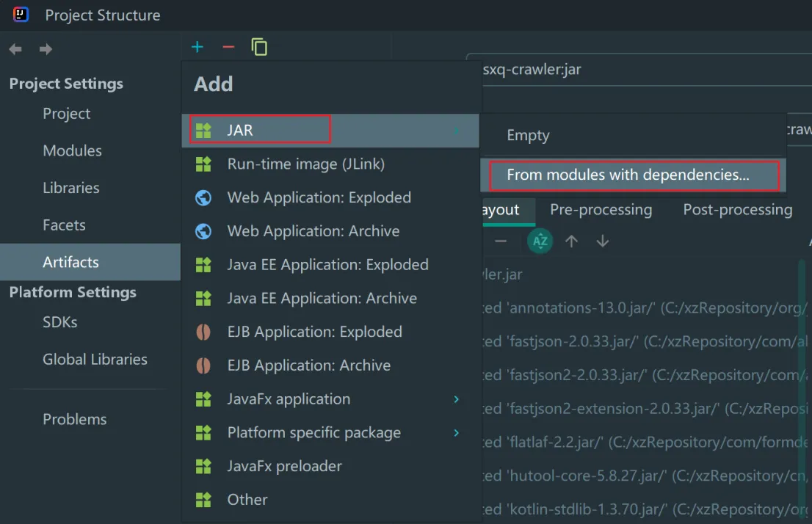Click the Java EE Application: Exploded icon
812x524 pixels.
(203, 265)
